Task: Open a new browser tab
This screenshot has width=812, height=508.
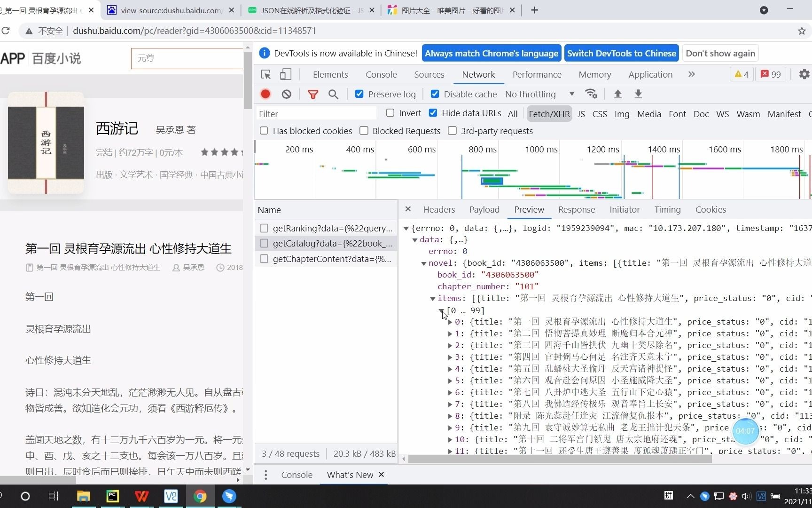Action: [534, 10]
